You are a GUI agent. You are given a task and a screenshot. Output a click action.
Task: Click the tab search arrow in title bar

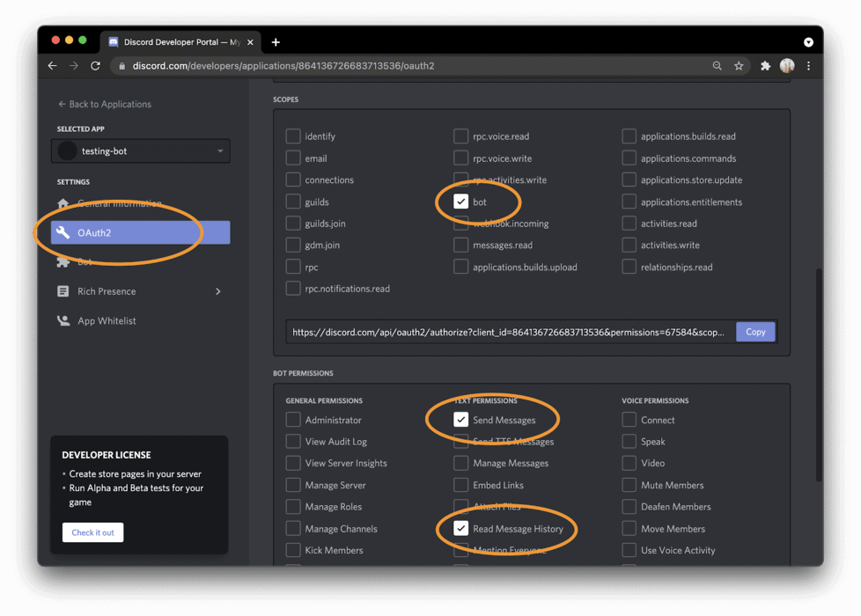click(808, 42)
